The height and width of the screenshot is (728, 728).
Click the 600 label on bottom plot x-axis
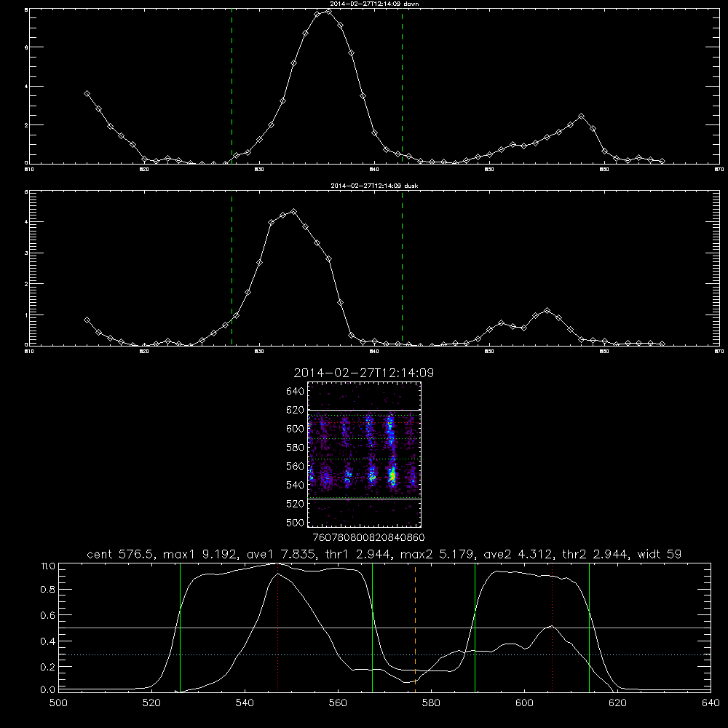(x=524, y=703)
